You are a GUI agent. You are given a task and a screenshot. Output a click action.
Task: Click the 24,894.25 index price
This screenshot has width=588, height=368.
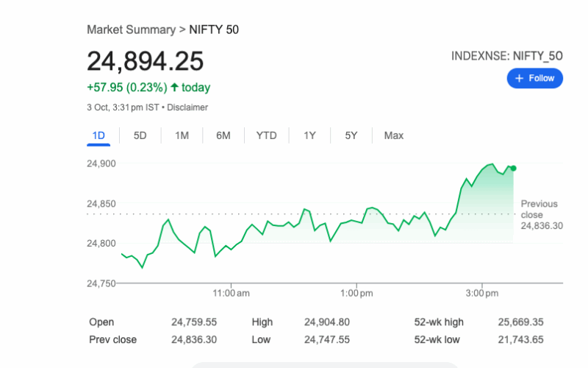145,61
